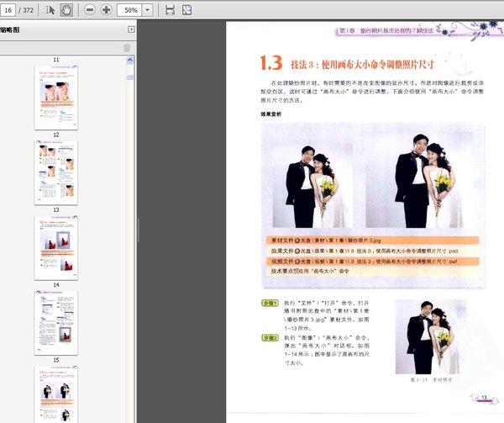Image resolution: width=504 pixels, height=423 pixels.
Task: Select the arrow Select tool in toolbar
Action: coord(50,10)
